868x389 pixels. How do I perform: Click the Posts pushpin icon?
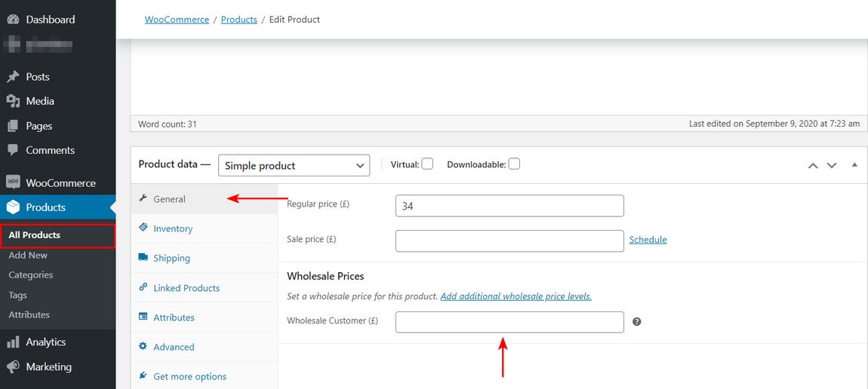point(14,77)
